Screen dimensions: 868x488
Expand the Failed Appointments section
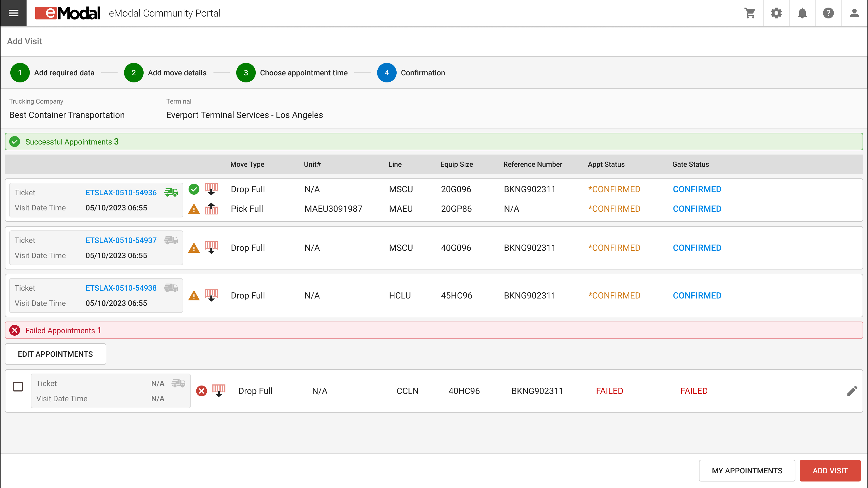click(x=434, y=330)
